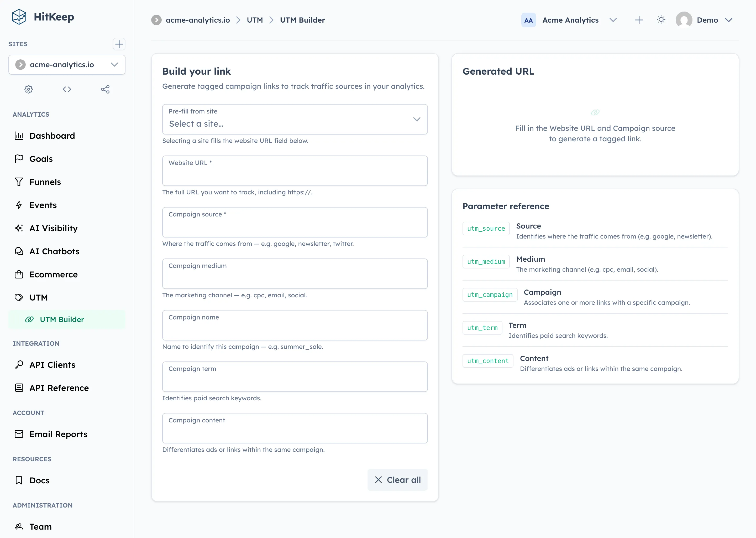Screen dimensions: 756x538
Task: Navigate to UTM via breadcrumb
Action: tap(255, 20)
